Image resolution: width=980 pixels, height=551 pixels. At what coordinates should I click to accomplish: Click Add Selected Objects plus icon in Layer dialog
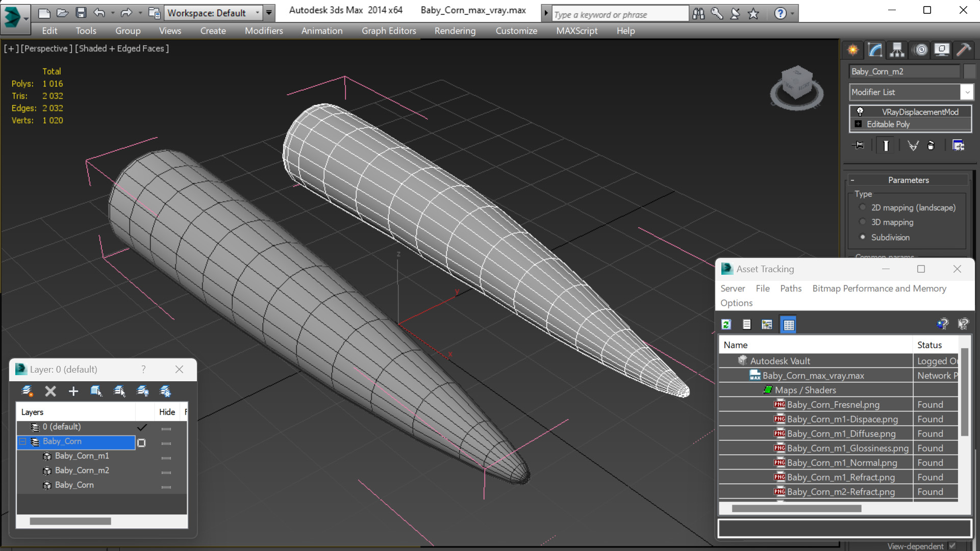73,391
